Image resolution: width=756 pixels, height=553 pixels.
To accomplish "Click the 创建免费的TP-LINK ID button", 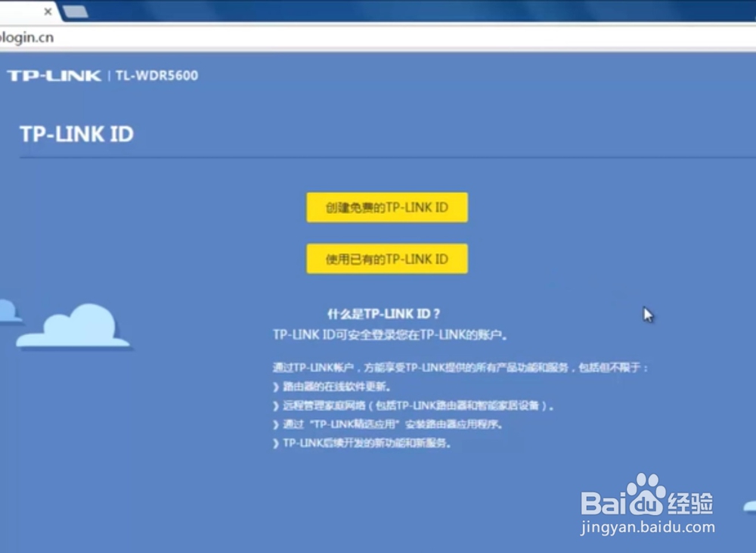I will (386, 207).
